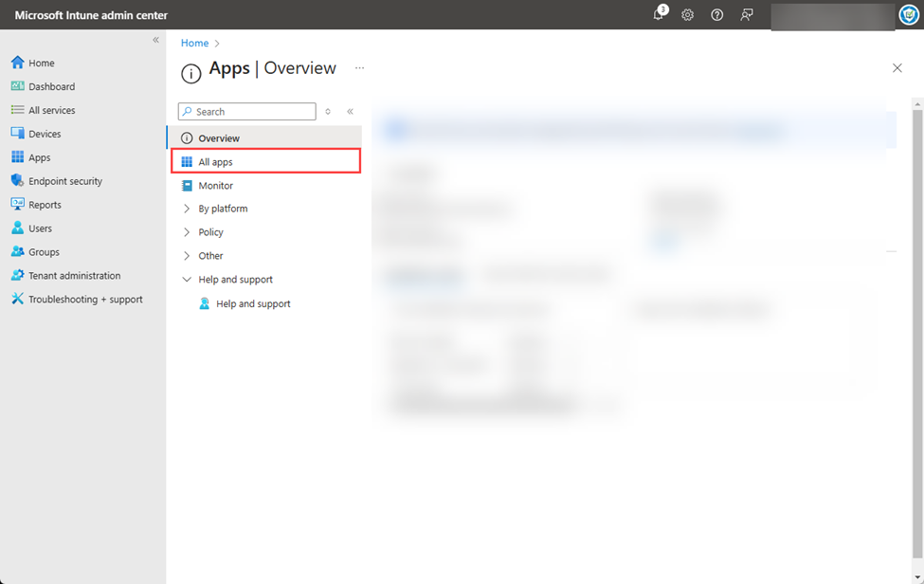Click inside the Search box
The image size is (924, 584).
pyautogui.click(x=246, y=111)
